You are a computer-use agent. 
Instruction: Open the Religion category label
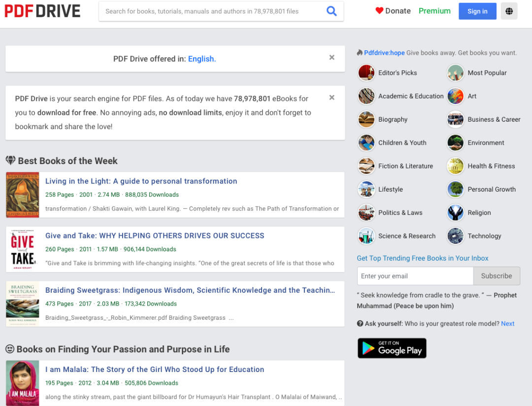coord(479,212)
